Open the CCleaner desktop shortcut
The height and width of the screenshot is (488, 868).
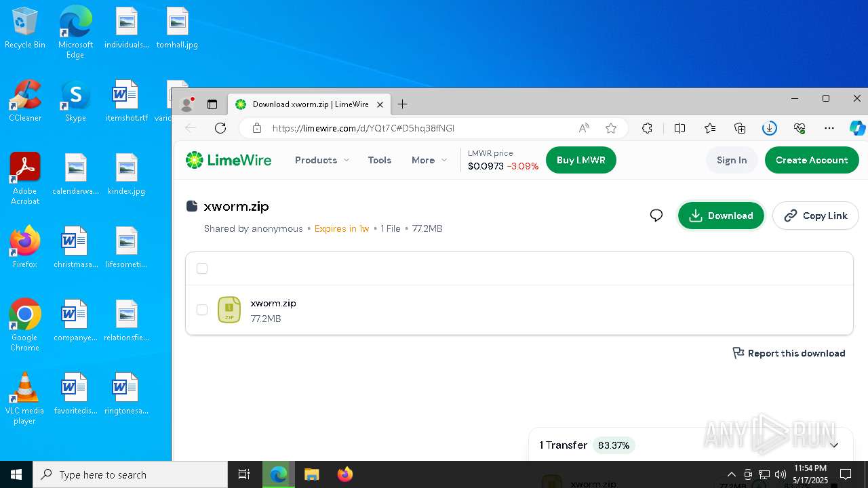point(25,102)
